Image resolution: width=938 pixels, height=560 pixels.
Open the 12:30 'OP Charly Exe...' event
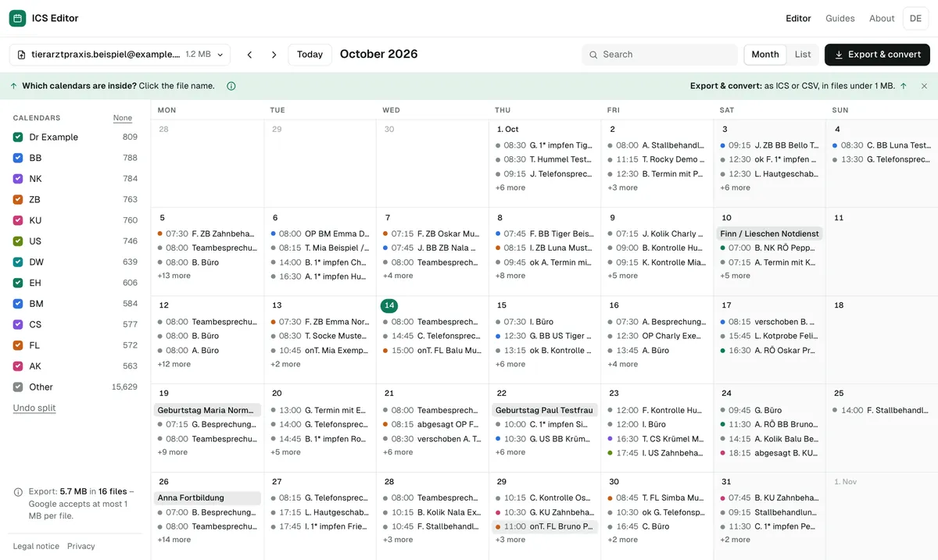click(x=657, y=336)
